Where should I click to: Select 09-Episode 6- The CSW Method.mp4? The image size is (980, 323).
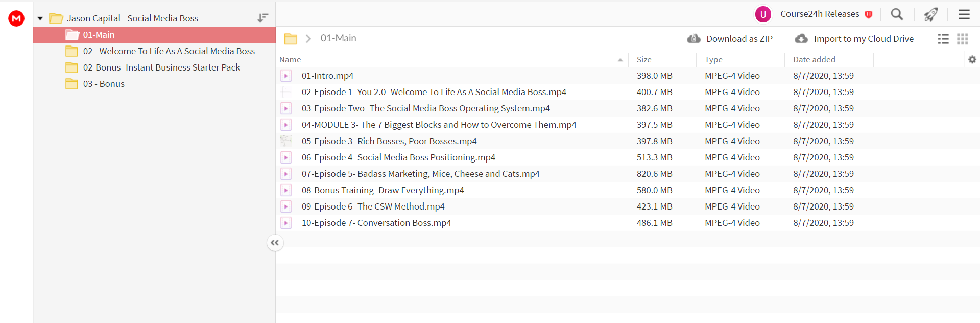[x=373, y=206]
